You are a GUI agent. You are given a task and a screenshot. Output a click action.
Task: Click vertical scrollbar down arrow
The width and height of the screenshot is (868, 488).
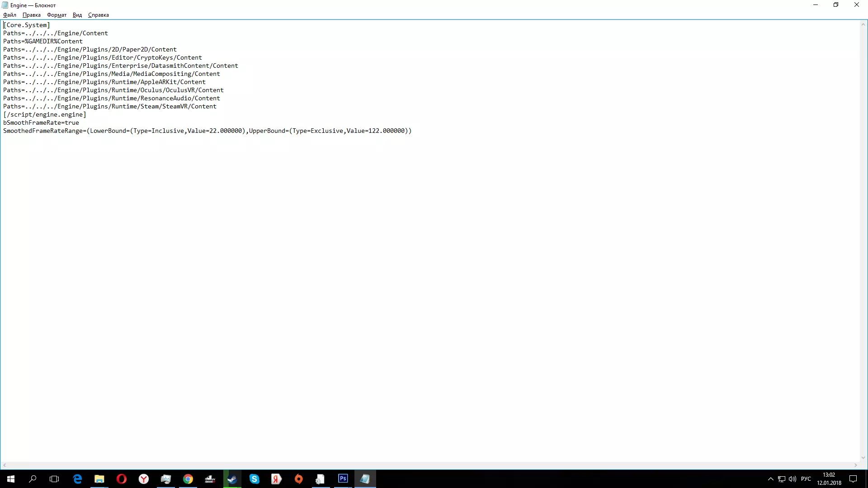pyautogui.click(x=863, y=458)
